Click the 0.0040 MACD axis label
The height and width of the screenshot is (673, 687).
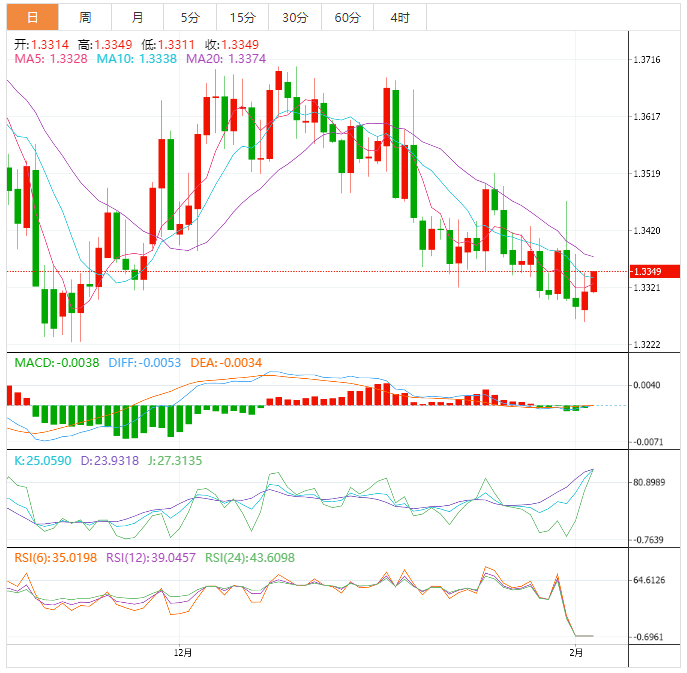click(x=647, y=385)
